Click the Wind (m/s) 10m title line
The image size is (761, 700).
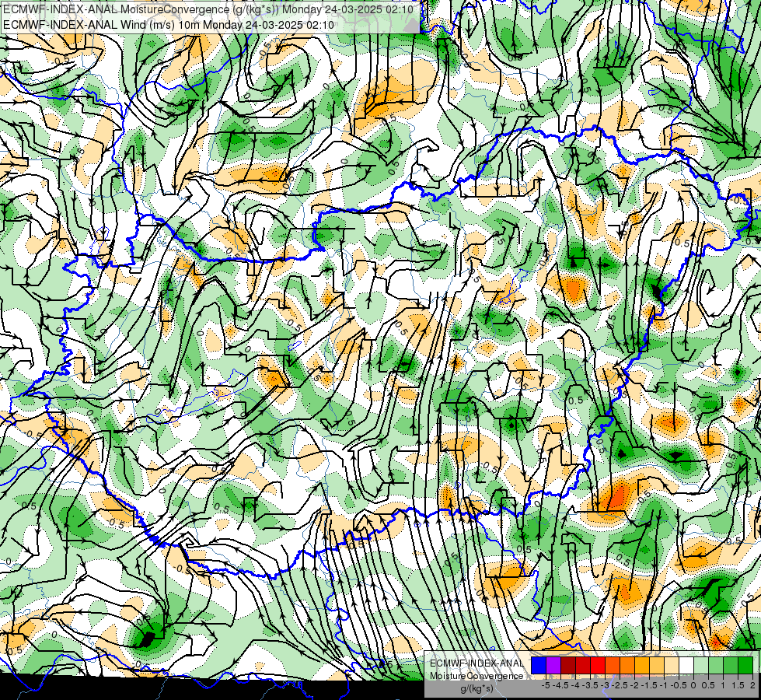click(169, 24)
